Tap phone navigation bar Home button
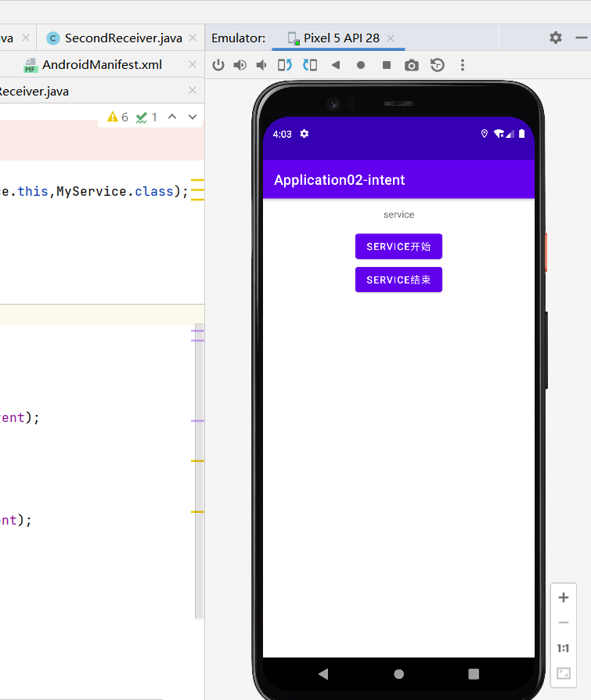Viewport: 591px width, 700px height. [x=399, y=673]
